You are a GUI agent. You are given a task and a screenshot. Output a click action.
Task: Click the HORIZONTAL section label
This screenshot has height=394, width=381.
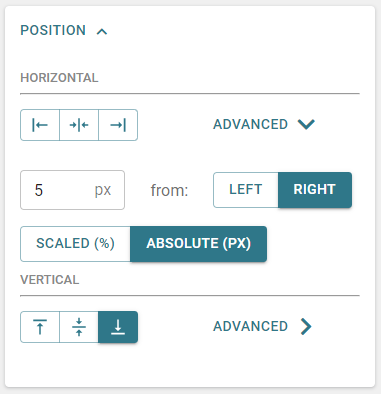coord(59,78)
